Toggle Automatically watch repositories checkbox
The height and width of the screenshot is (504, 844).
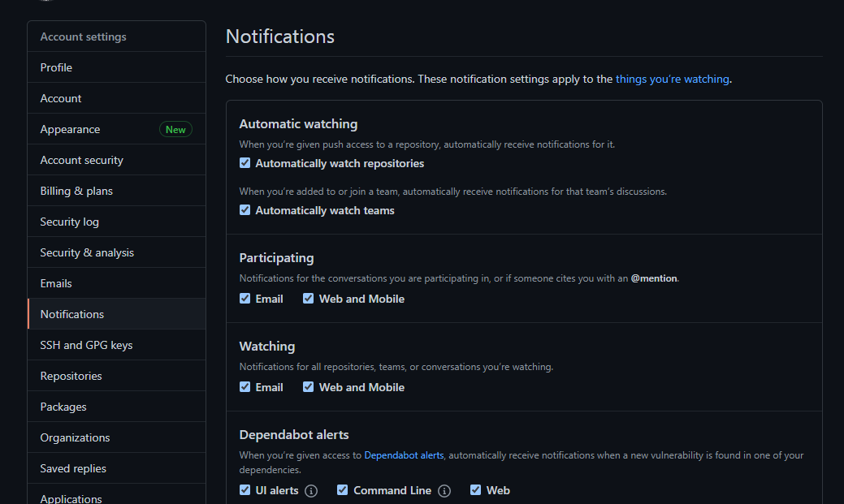point(245,163)
